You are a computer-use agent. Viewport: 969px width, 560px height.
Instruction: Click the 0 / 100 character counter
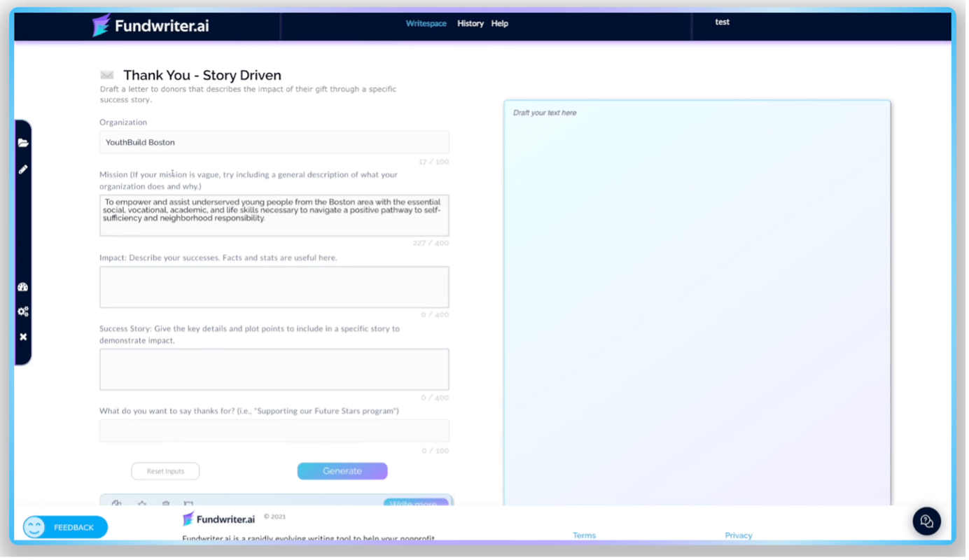coord(437,451)
